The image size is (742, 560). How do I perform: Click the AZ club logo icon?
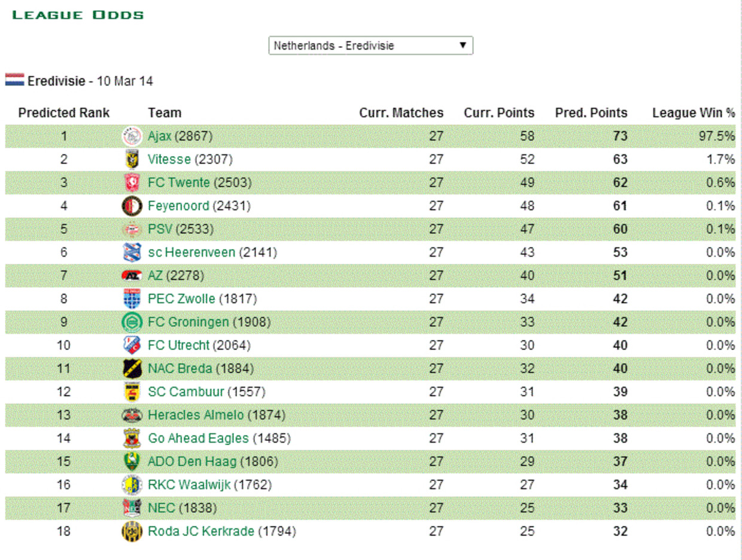pyautogui.click(x=132, y=276)
